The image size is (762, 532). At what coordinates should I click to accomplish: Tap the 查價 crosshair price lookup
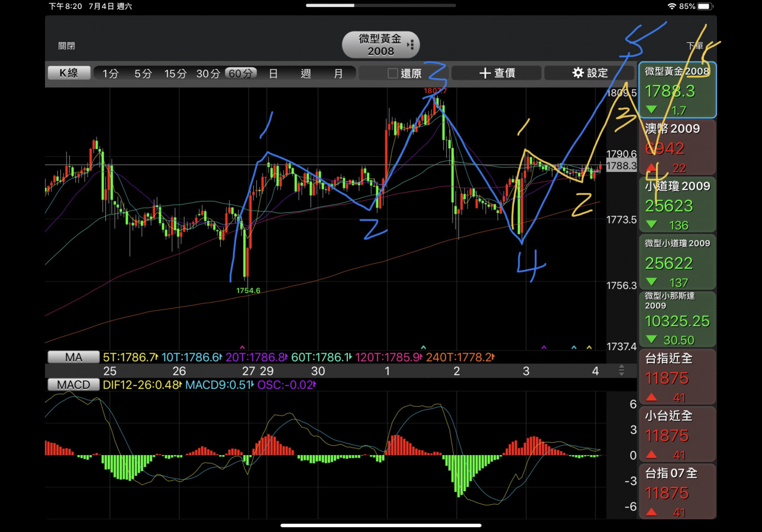click(x=496, y=73)
